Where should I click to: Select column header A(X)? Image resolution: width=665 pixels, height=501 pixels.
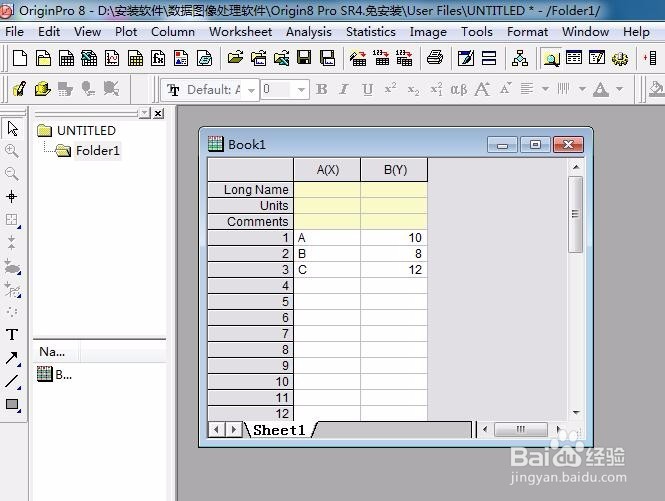(327, 170)
